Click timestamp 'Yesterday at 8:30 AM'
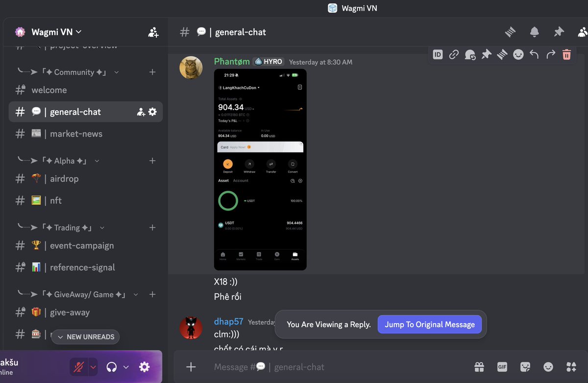Image resolution: width=588 pixels, height=383 pixels. coord(320,62)
